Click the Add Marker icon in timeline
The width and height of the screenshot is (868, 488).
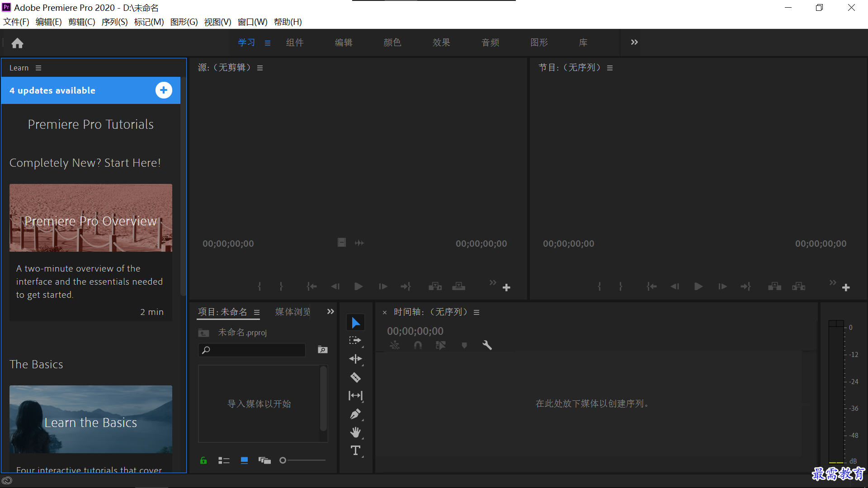[464, 345]
